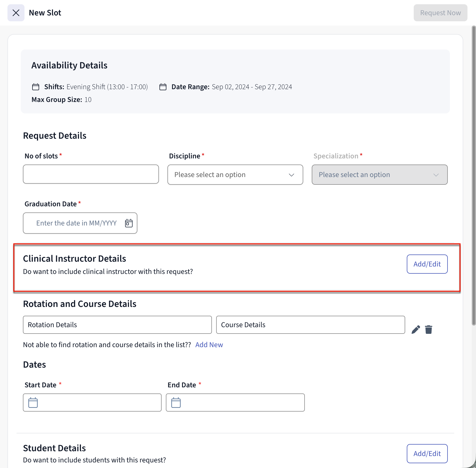The height and width of the screenshot is (468, 476).
Task: Click the Graduation Date text field
Action: [76, 223]
